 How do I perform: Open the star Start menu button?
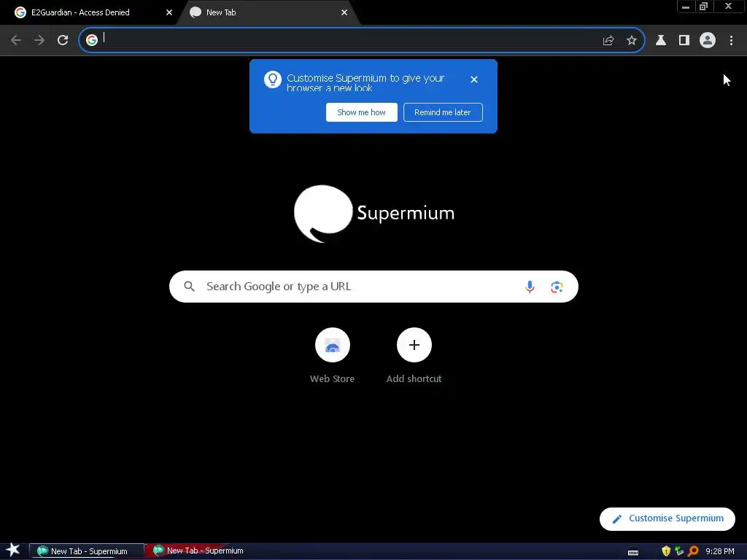(x=13, y=551)
